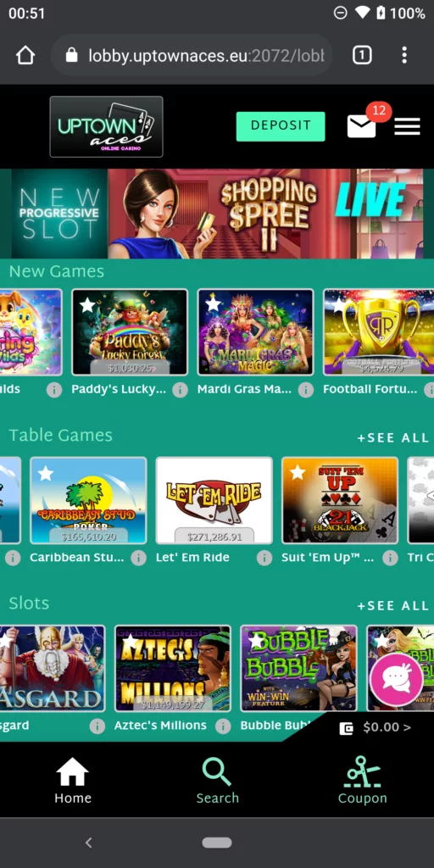Tap the info icon next to Let' Em Ride
434x868 pixels.
[264, 558]
